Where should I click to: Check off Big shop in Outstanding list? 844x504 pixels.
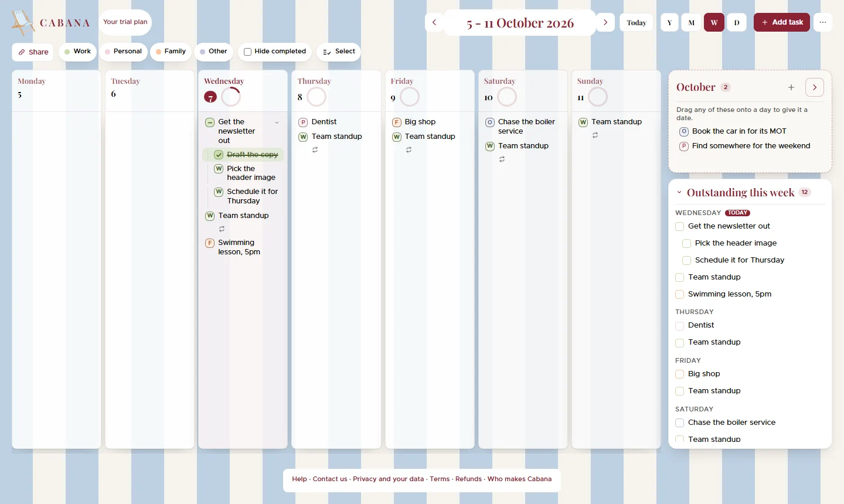coord(680,374)
